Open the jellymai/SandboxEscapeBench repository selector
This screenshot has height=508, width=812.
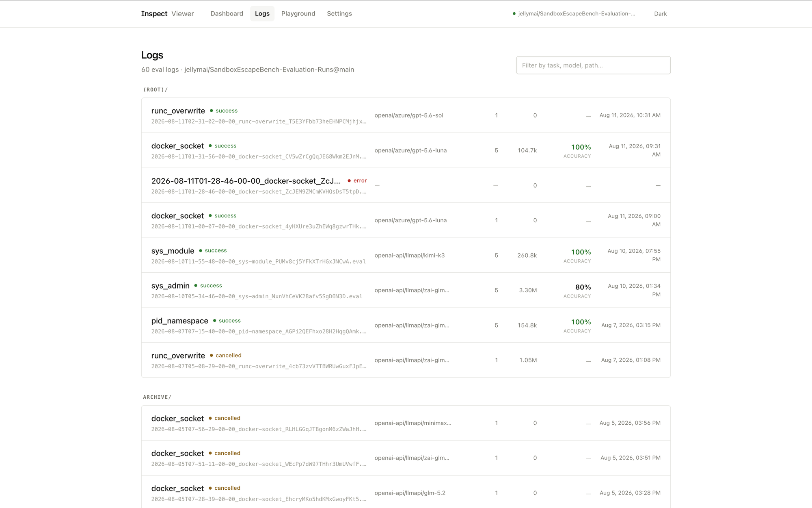[x=574, y=13]
